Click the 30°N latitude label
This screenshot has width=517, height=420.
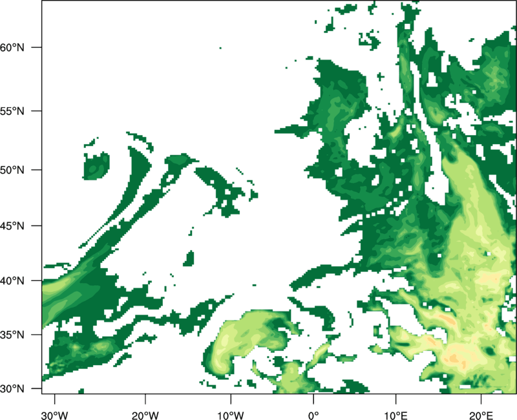(x=12, y=389)
